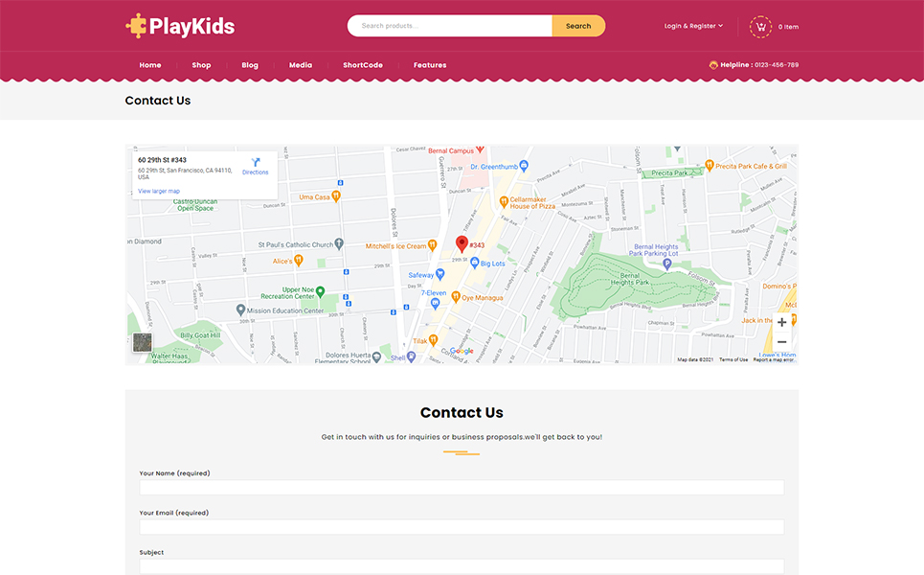Click the 60 29th St #343 address title

(162, 160)
